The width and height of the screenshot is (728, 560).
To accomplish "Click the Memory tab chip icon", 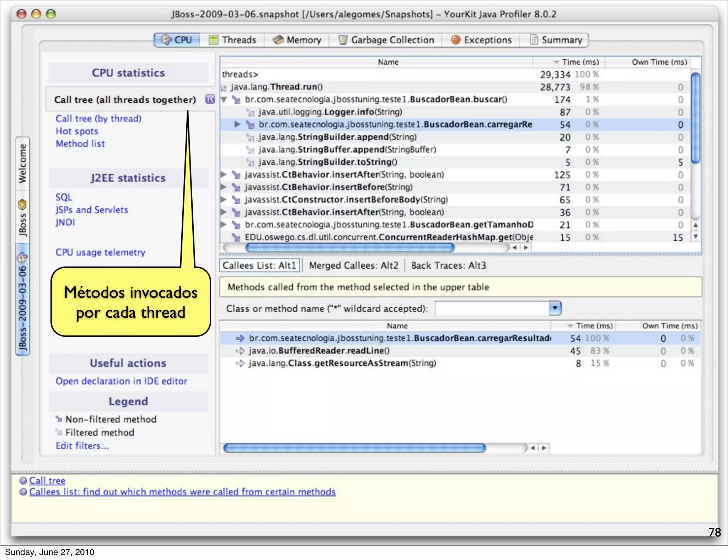I will click(x=278, y=40).
